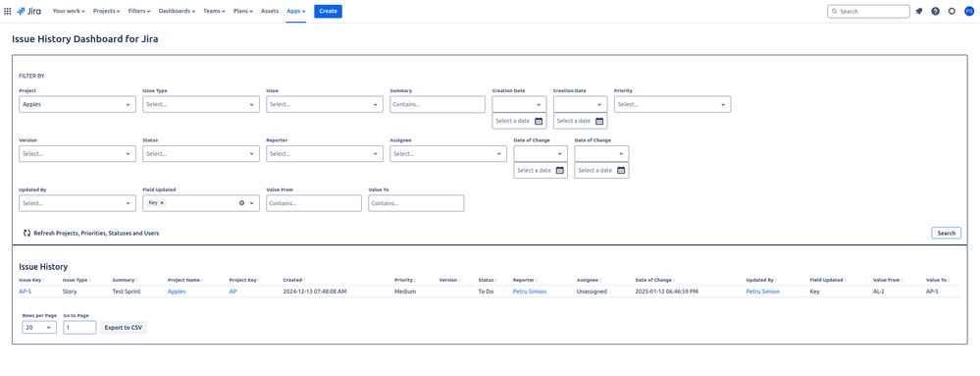Image resolution: width=980 pixels, height=376 pixels.
Task: Remove the Key tag from Field Updated
Action: (x=162, y=202)
